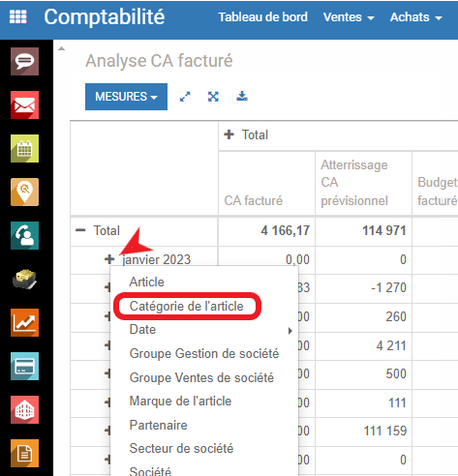This screenshot has height=476, width=458.
Task: Open the teal phone contact app icon
Action: pos(24,235)
